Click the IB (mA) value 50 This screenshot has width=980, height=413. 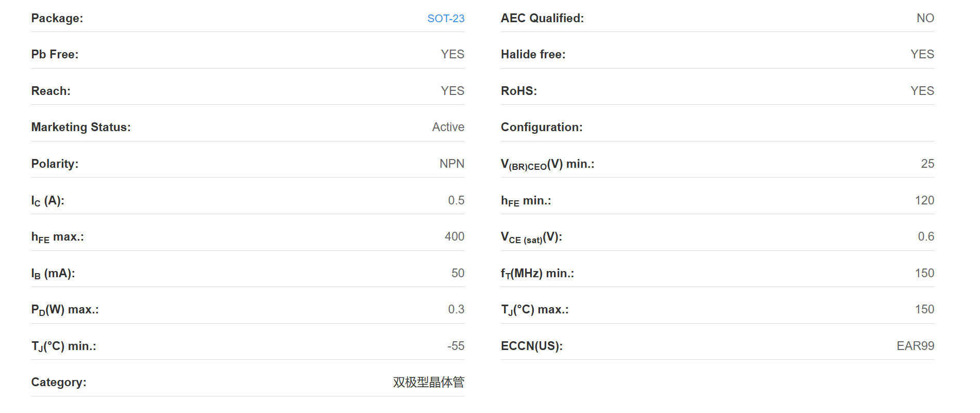click(458, 274)
